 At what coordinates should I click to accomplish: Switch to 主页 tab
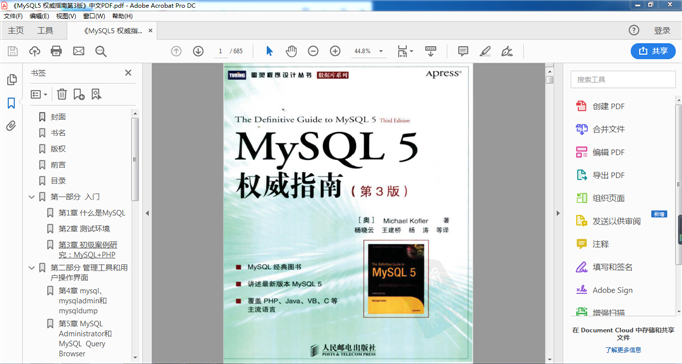pyautogui.click(x=16, y=30)
